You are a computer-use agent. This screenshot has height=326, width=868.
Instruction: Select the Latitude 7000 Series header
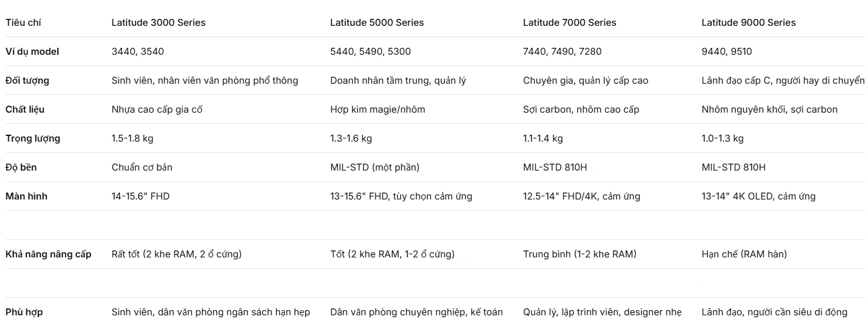coord(569,23)
